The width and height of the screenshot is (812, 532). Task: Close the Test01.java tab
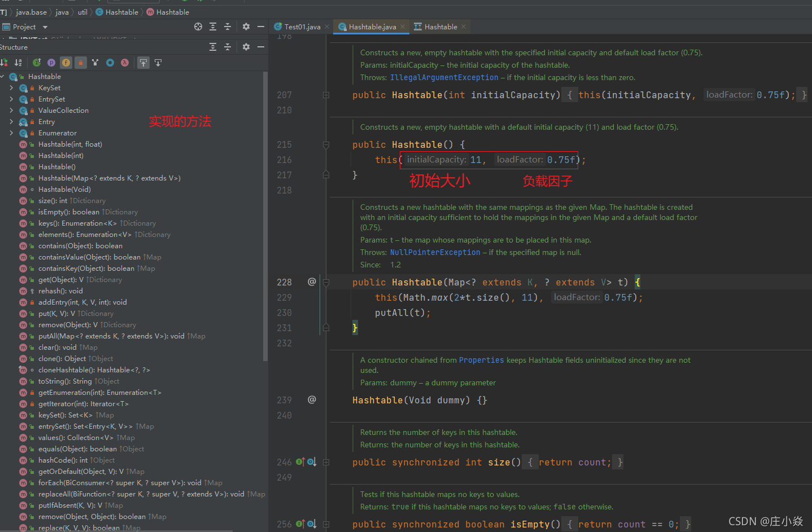[x=327, y=27]
